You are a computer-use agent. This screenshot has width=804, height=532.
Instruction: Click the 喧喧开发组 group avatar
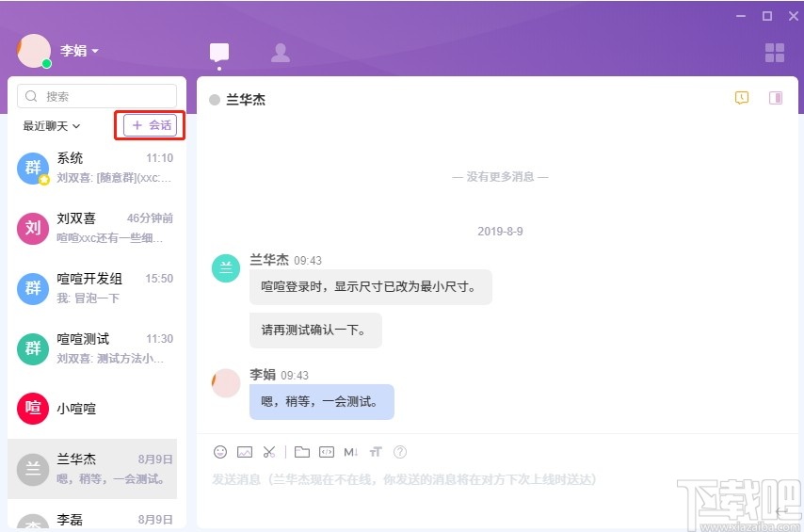[33, 288]
